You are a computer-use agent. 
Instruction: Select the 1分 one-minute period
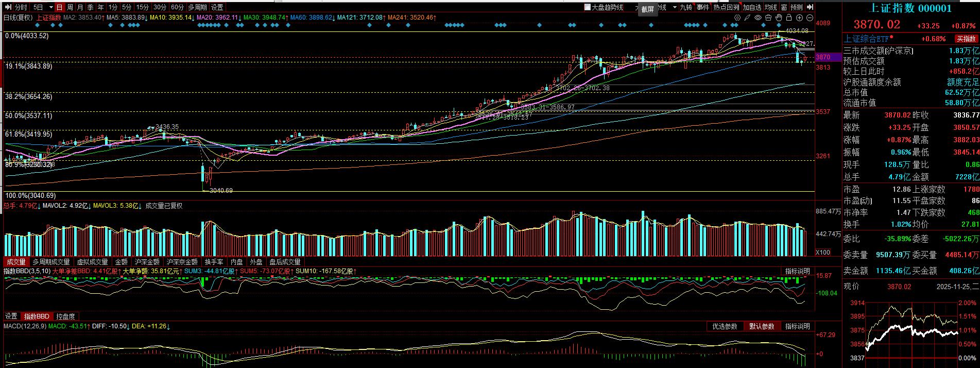113,7
